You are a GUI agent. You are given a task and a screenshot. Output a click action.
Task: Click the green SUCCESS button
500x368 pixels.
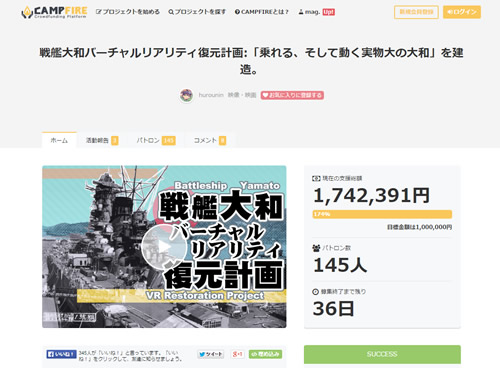[x=382, y=354]
